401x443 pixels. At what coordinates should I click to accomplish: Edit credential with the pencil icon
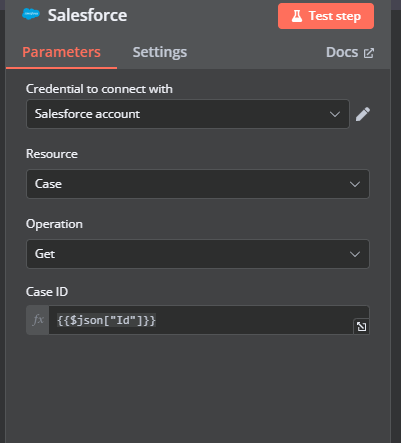pyautogui.click(x=363, y=114)
